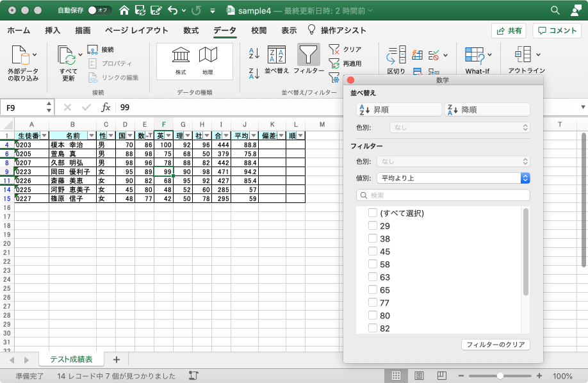The height and width of the screenshot is (383, 588).
Task: Toggle 自動保存 switch
Action: [x=99, y=10]
